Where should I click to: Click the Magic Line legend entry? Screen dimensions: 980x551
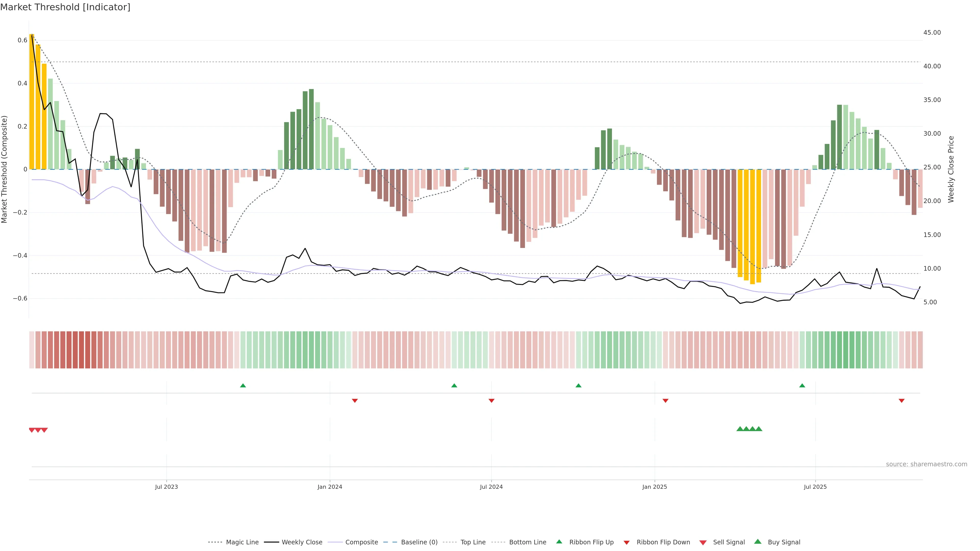click(242, 542)
